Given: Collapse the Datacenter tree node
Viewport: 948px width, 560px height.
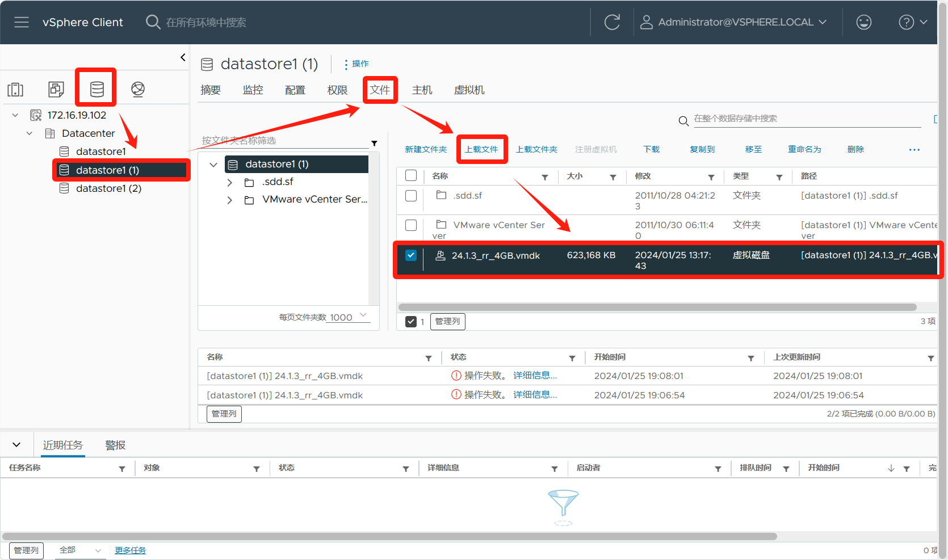Looking at the screenshot, I should pos(30,133).
